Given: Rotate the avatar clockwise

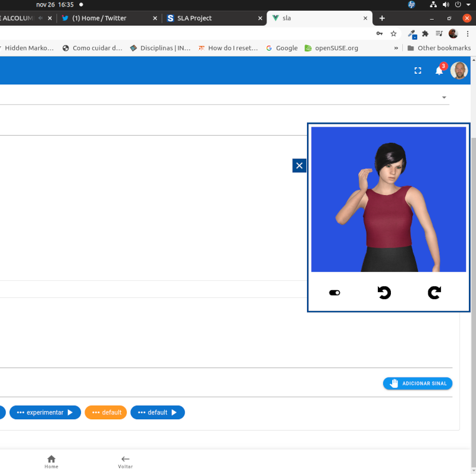Looking at the screenshot, I should 434,293.
